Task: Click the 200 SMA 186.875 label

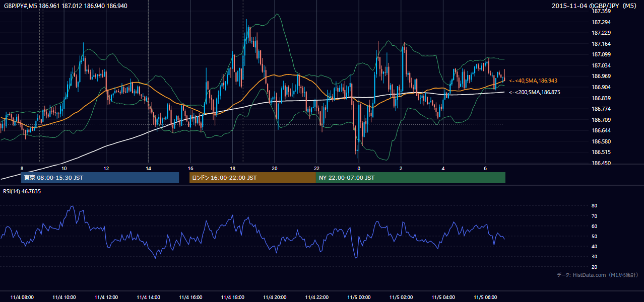Action: click(534, 92)
